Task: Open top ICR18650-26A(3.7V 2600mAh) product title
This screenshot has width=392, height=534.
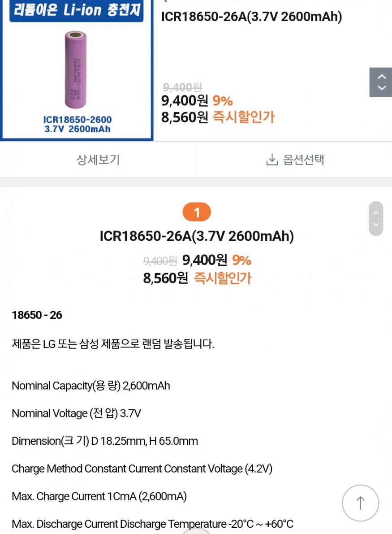Action: pyautogui.click(x=251, y=16)
